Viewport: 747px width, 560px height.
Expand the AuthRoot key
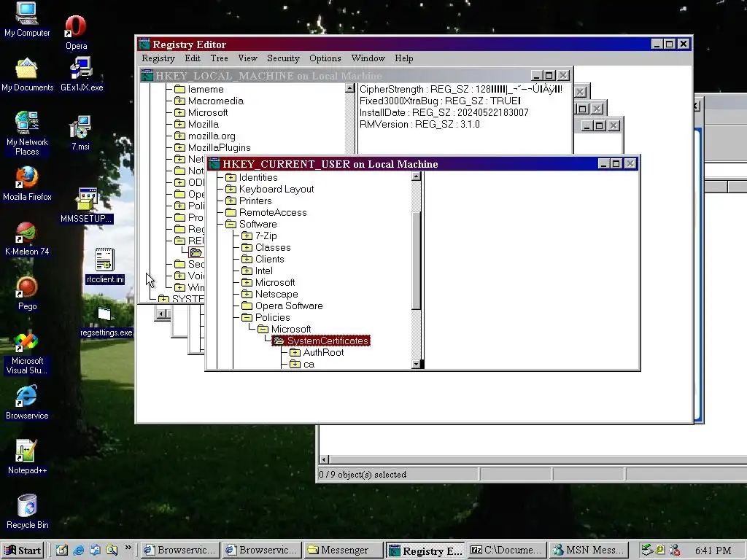[295, 352]
